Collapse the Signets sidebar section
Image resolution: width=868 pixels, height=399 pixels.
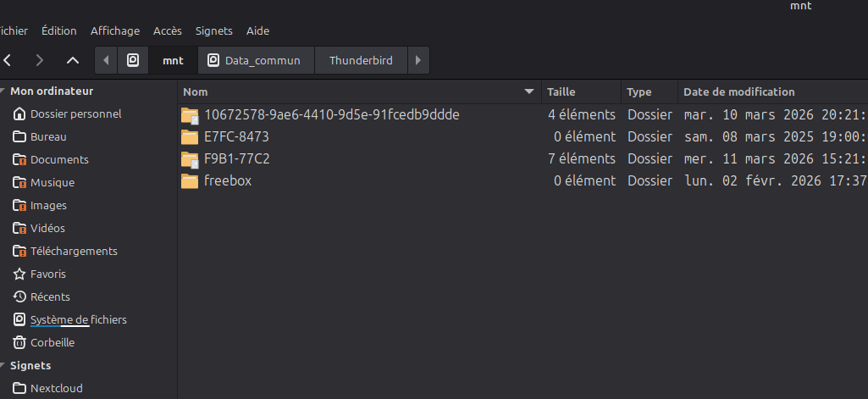tap(3, 366)
